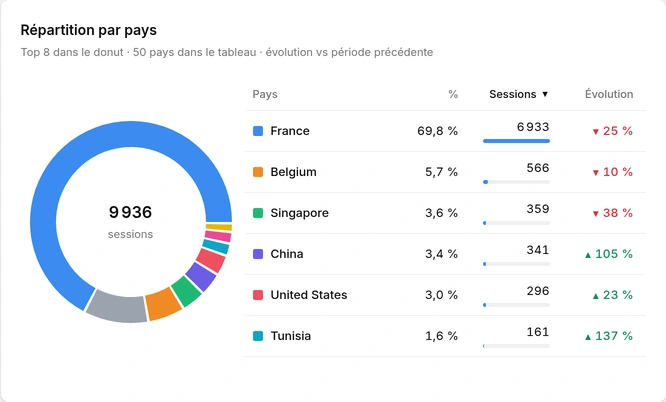Click the red donut segment
The width and height of the screenshot is (666, 402).
pyautogui.click(x=211, y=260)
